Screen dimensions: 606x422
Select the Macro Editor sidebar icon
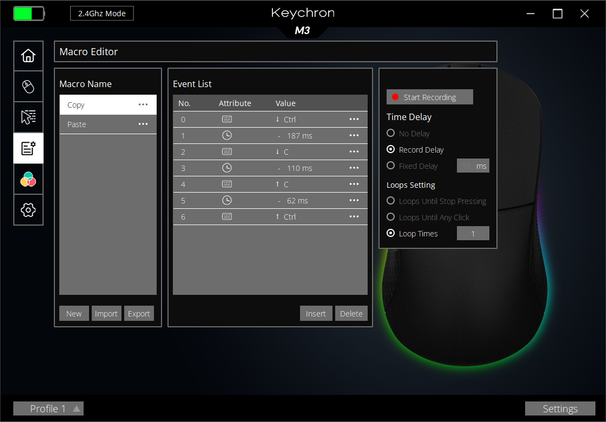tap(28, 148)
